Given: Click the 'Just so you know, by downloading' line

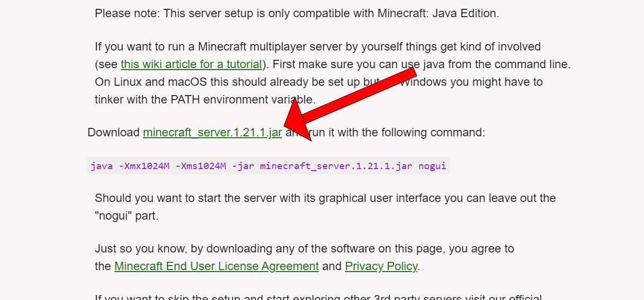Looking at the screenshot, I should click(x=305, y=249).
